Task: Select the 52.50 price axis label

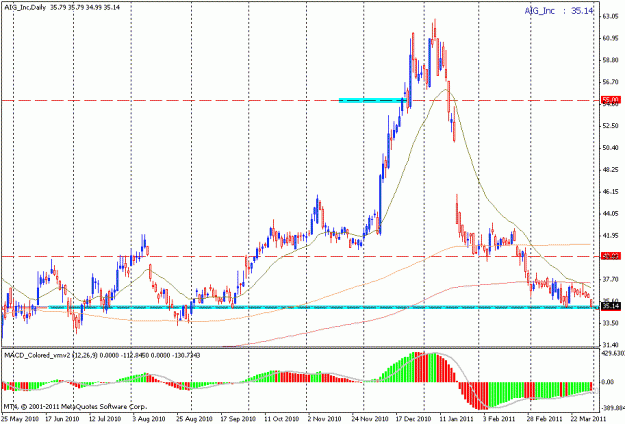Action: tap(611, 126)
